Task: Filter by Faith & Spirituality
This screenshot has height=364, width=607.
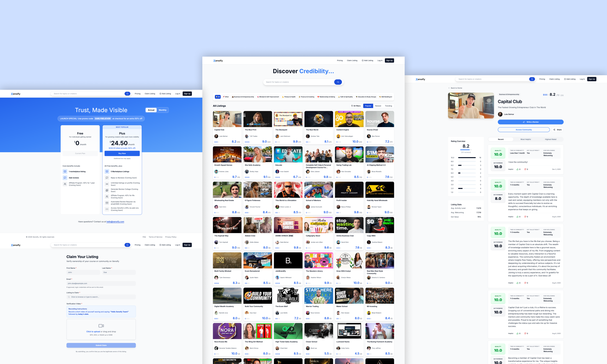Action: coord(345,97)
